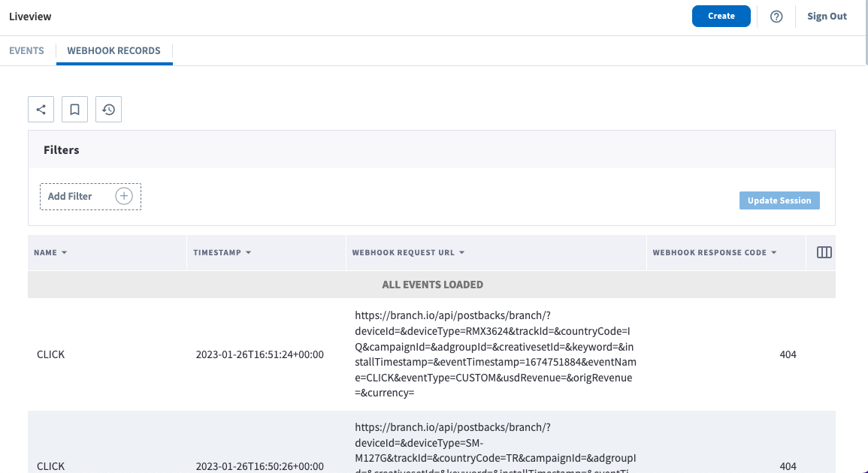Screen dimensions: 868x473
Task: Open the session history clock icon
Action: [108, 109]
